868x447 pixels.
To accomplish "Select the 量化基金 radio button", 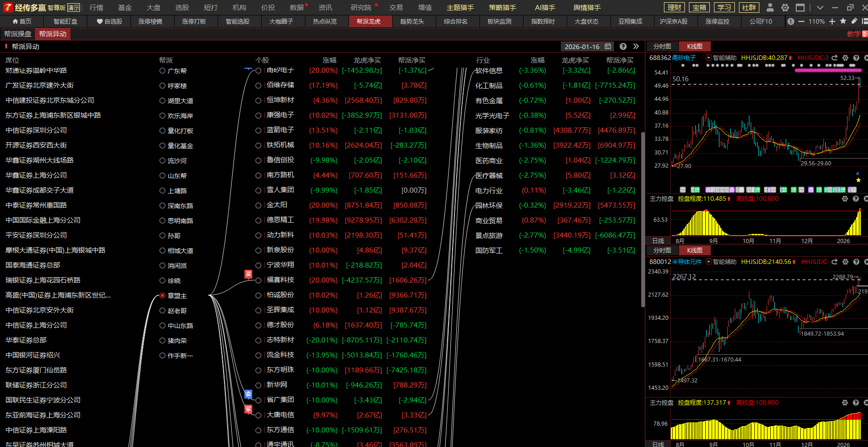I will pyautogui.click(x=162, y=146).
